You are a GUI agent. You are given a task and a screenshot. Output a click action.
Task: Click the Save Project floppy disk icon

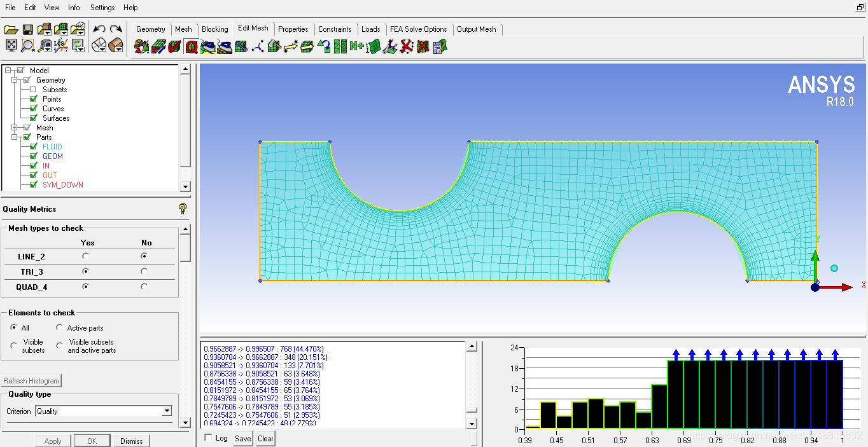click(27, 29)
